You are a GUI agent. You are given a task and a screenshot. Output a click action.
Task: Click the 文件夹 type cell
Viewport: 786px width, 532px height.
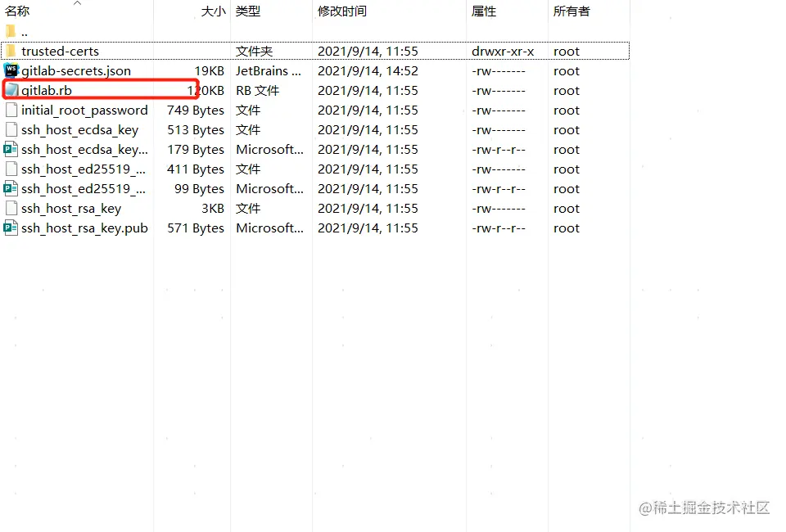[254, 51]
